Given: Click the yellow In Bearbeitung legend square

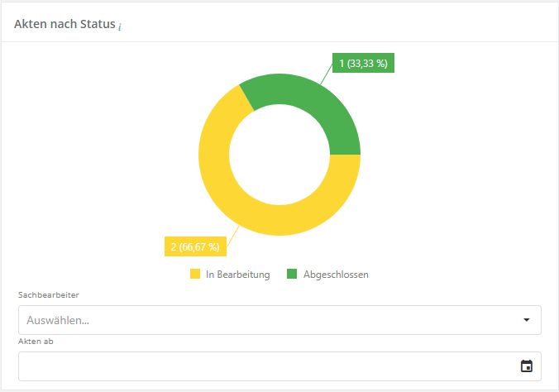Looking at the screenshot, I should coord(195,275).
